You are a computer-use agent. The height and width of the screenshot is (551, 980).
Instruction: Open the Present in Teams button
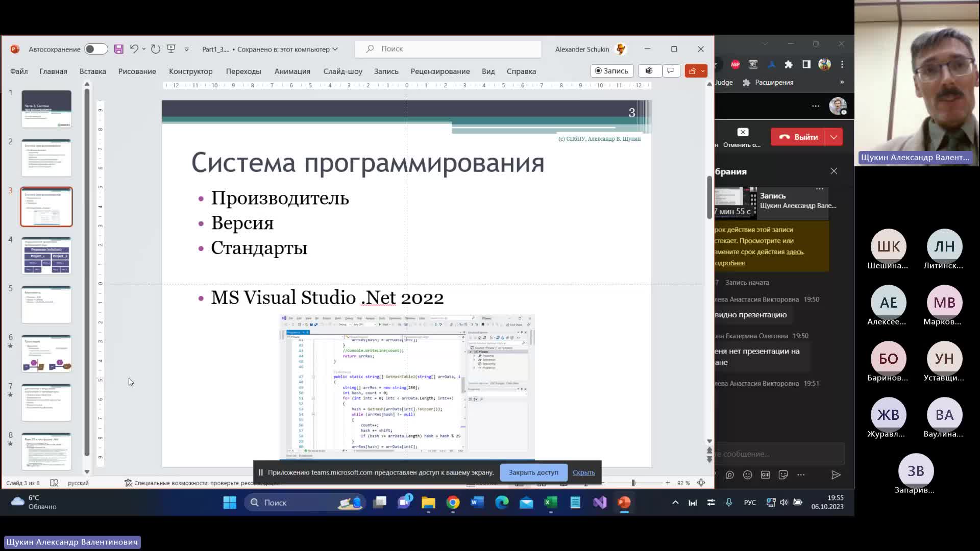(x=649, y=71)
